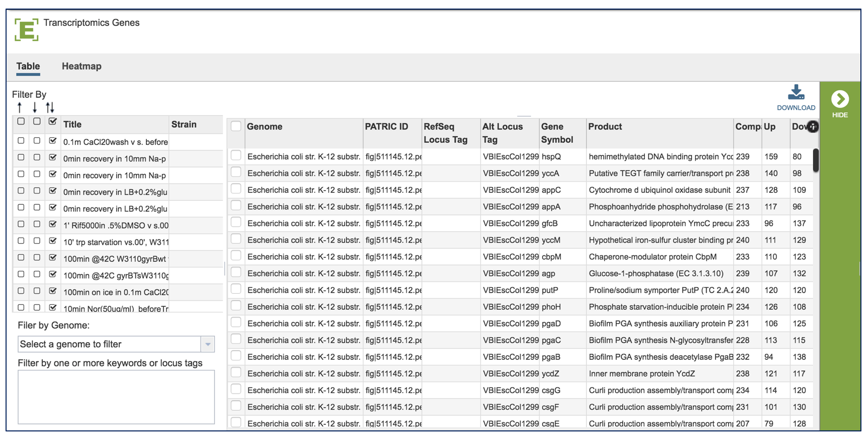Click the Download icon above the table
868x440 pixels.
coord(796,93)
